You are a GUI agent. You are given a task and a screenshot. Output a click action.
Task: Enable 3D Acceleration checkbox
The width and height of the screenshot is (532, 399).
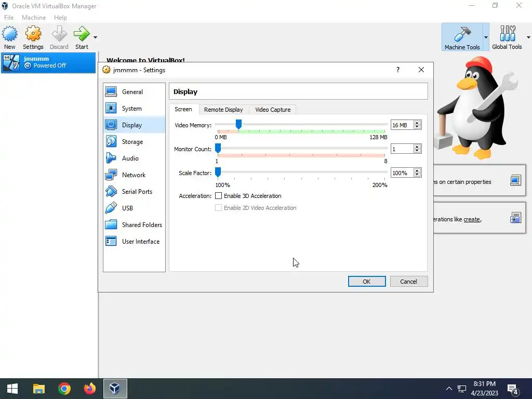[219, 196]
